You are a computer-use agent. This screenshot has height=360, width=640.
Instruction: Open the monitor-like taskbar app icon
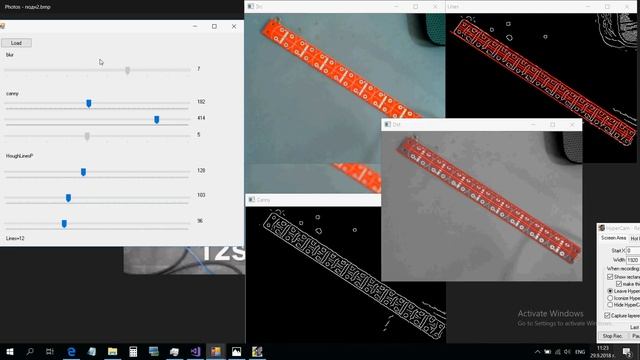(x=153, y=351)
